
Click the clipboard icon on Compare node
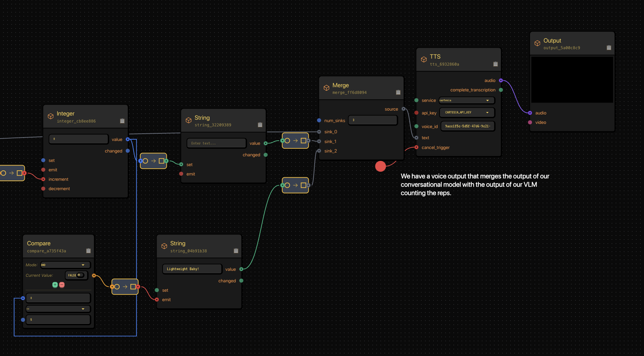click(x=88, y=251)
